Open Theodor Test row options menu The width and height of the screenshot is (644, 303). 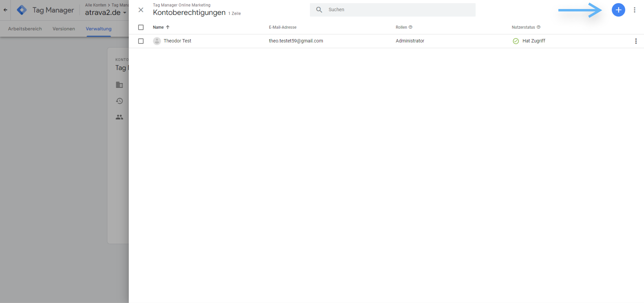(x=636, y=41)
